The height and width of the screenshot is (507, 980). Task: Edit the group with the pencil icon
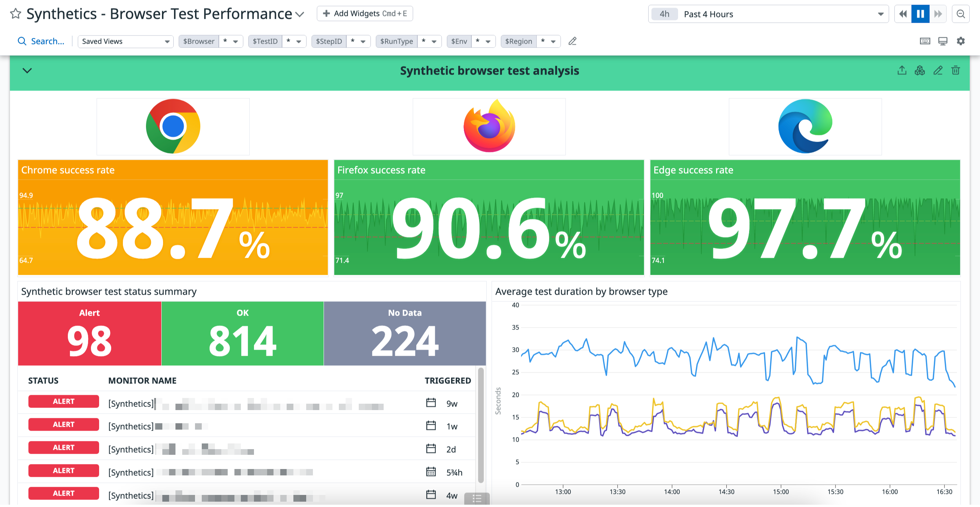point(938,70)
